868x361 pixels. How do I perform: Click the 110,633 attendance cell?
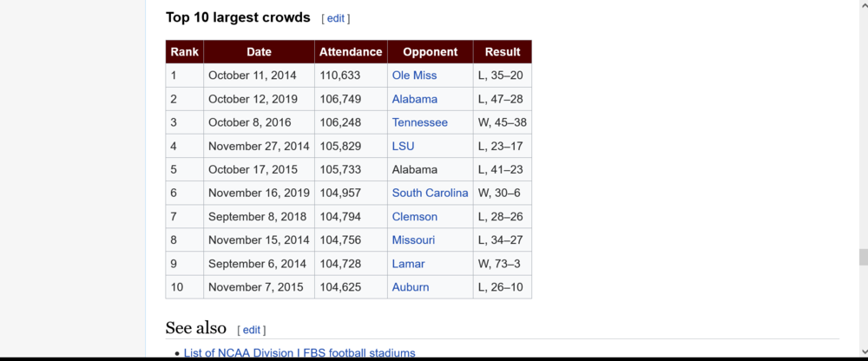tap(340, 75)
